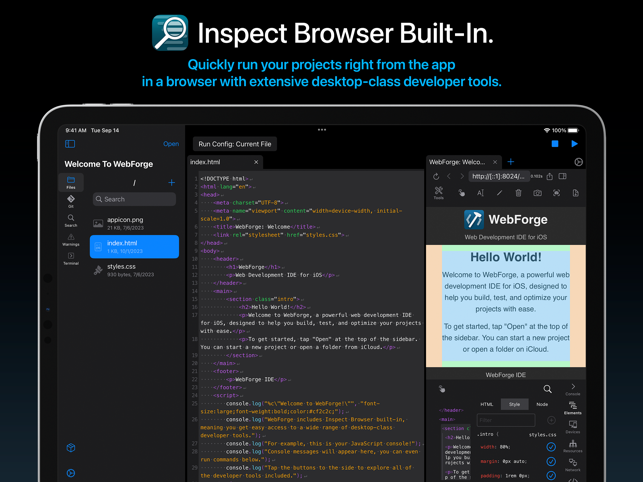Image resolution: width=643 pixels, height=482 pixels.
Task: Open styles.css in file list
Action: pyautogui.click(x=134, y=270)
